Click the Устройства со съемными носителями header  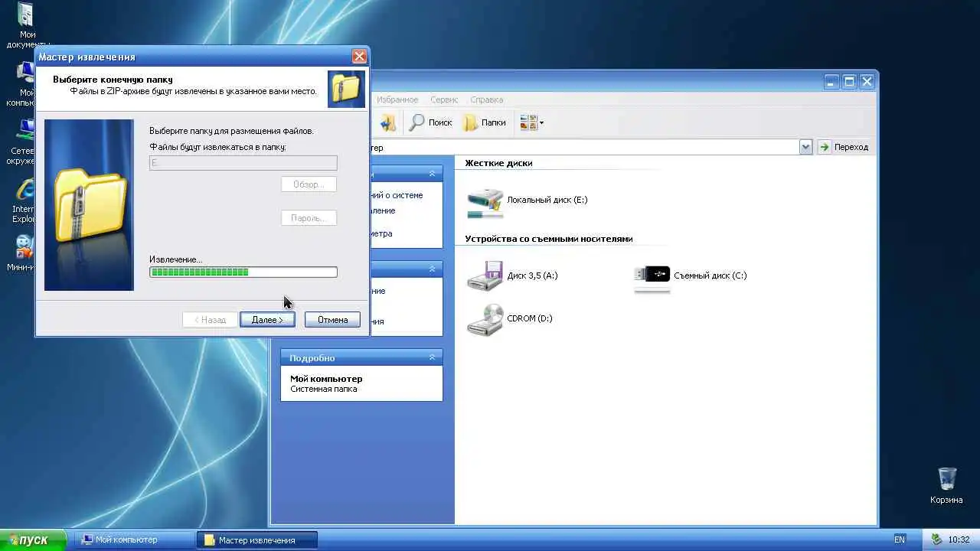tap(549, 239)
